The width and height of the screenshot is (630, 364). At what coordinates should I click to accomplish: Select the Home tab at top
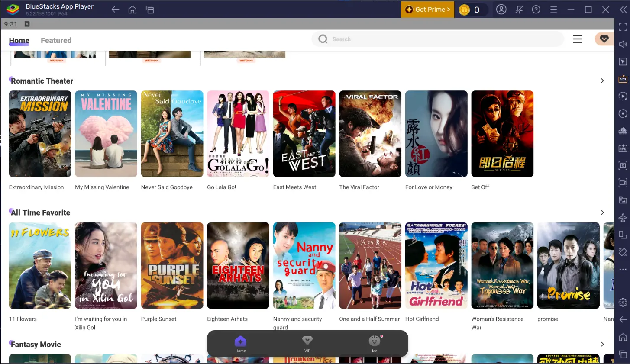tap(19, 40)
